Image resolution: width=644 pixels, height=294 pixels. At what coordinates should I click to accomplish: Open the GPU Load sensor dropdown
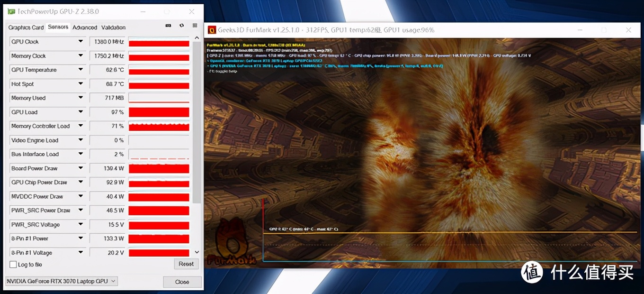pyautogui.click(x=80, y=112)
